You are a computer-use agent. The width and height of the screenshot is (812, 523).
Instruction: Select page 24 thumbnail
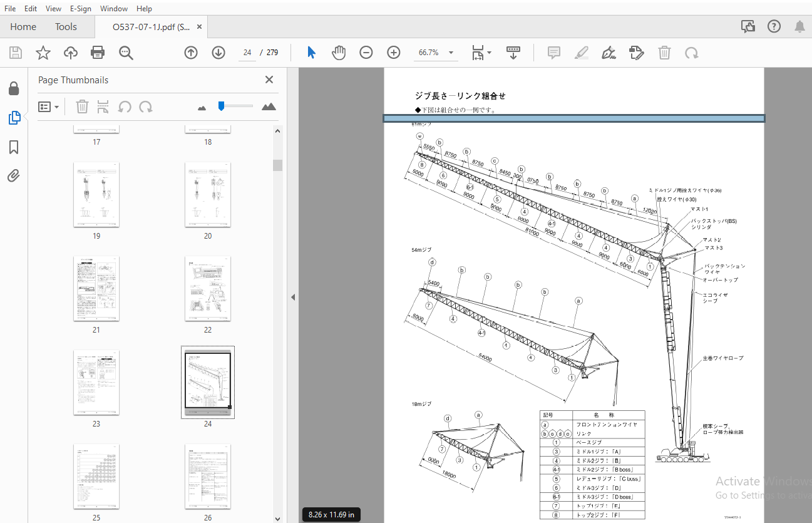(x=208, y=381)
